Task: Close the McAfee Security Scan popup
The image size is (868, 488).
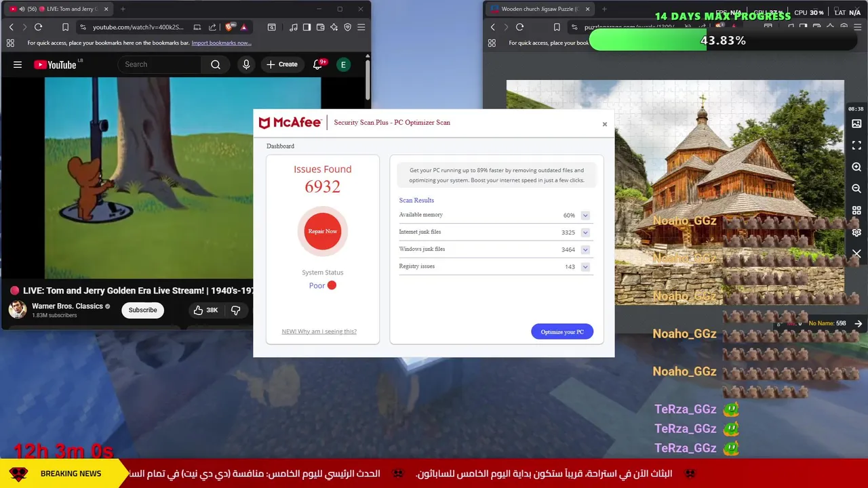Action: [x=605, y=124]
